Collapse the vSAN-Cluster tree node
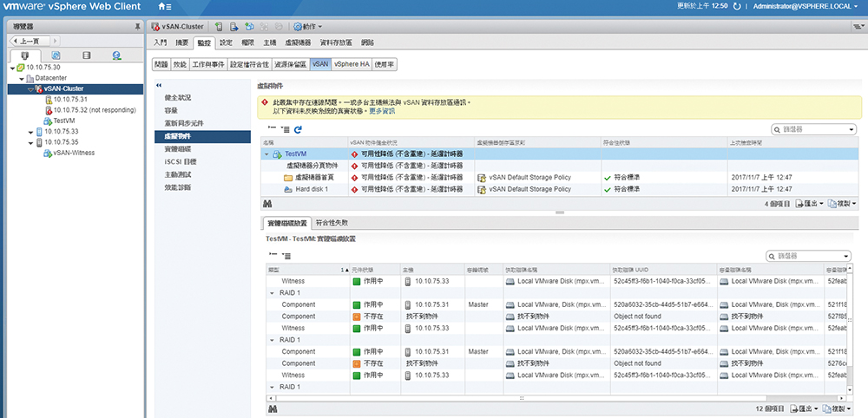 [30, 88]
